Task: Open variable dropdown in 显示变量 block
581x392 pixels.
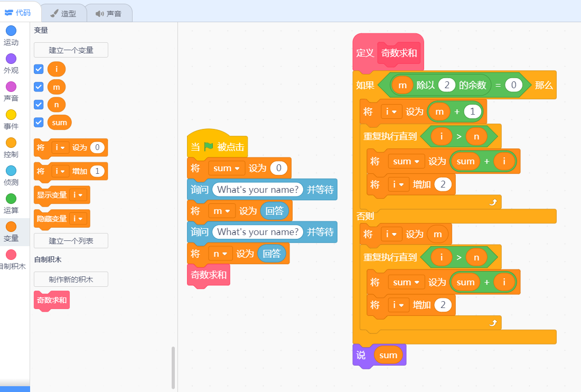Action: (78, 195)
